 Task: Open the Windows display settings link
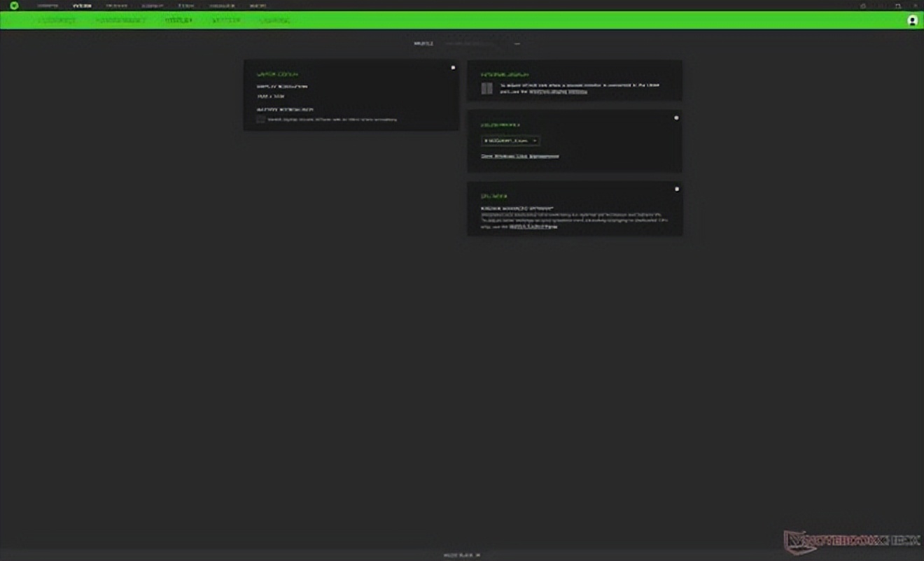558,92
